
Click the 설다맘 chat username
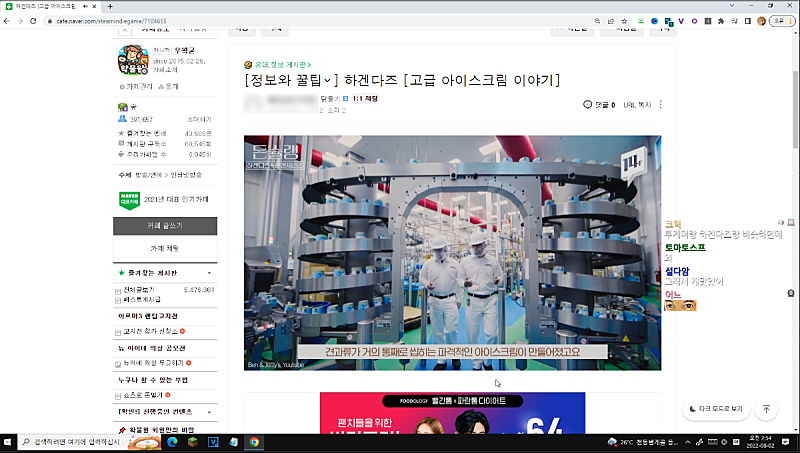677,271
